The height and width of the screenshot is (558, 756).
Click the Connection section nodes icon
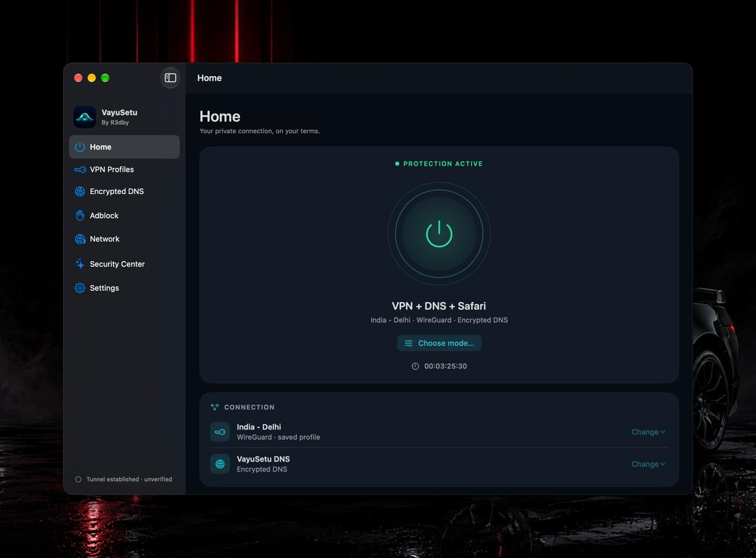[215, 407]
